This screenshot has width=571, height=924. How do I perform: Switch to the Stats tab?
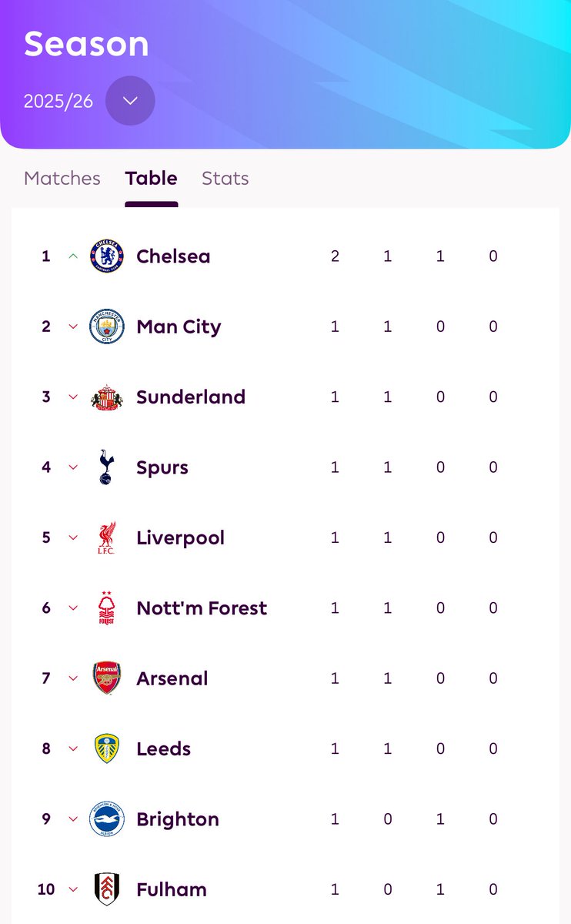click(x=225, y=179)
